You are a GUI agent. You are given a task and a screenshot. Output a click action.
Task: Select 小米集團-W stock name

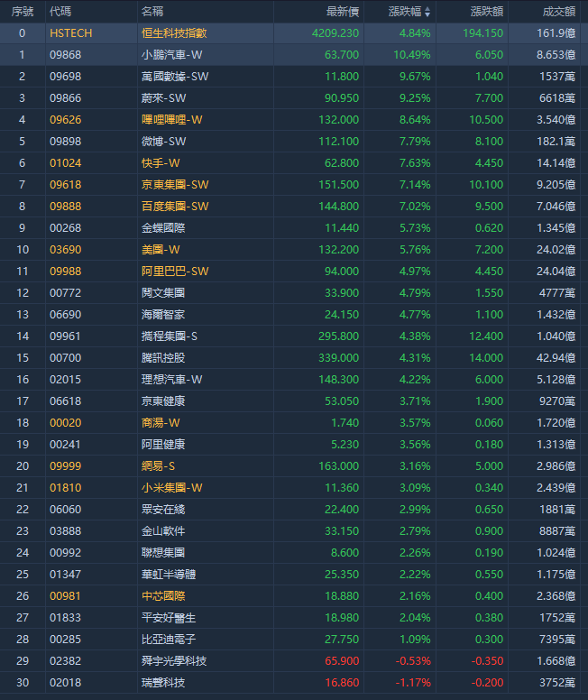pyautogui.click(x=172, y=488)
